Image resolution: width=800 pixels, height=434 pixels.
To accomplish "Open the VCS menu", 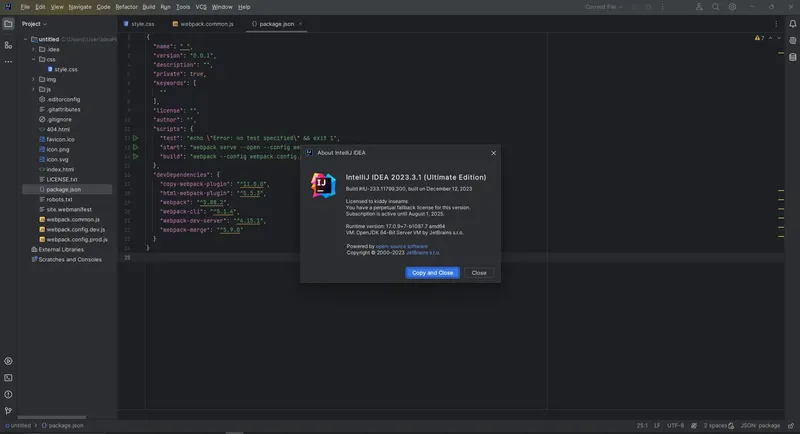I will coord(201,7).
